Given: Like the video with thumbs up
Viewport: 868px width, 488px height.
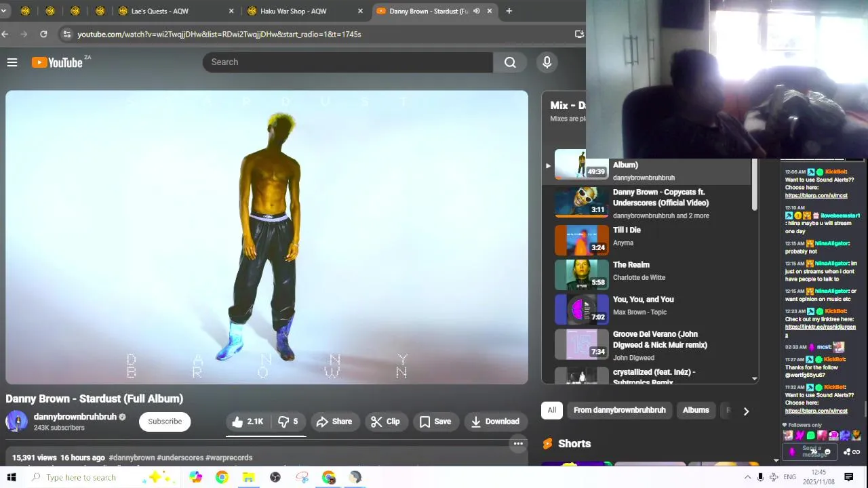Looking at the screenshot, I should [x=248, y=422].
